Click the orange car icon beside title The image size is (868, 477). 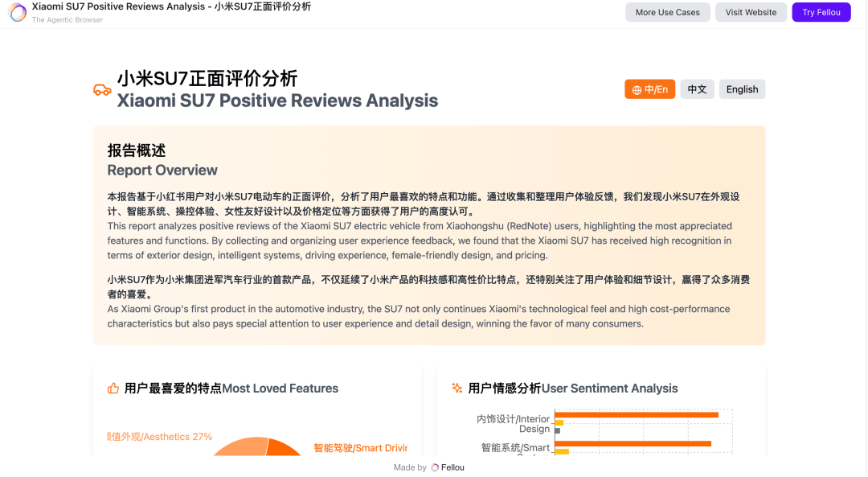102,90
